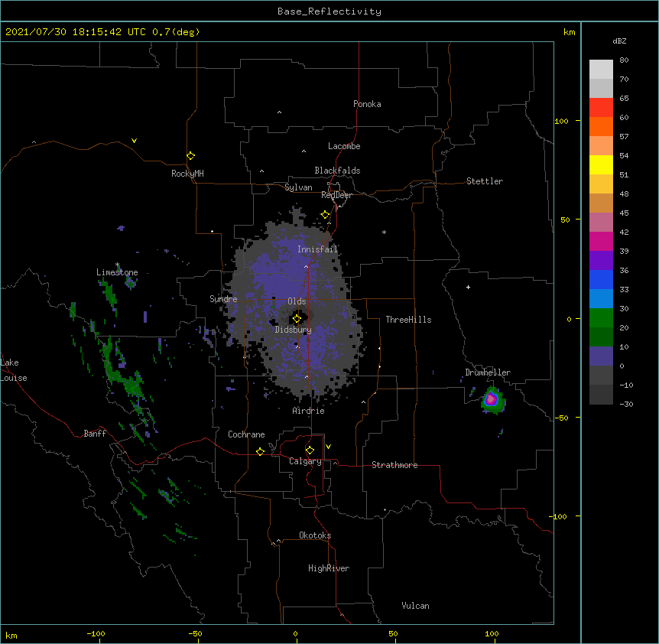659x644 pixels.
Task: Click the Didsbury city label
Action: (x=294, y=330)
